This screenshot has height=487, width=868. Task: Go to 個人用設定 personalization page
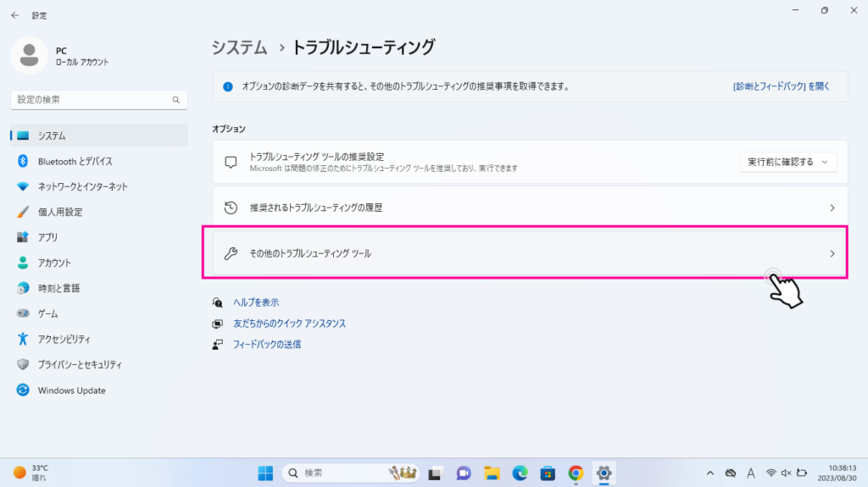59,212
